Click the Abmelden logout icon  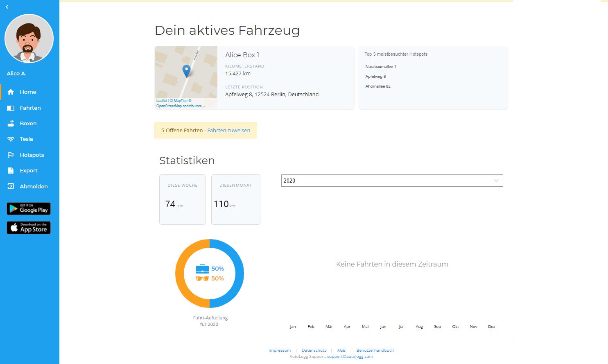coord(11,186)
